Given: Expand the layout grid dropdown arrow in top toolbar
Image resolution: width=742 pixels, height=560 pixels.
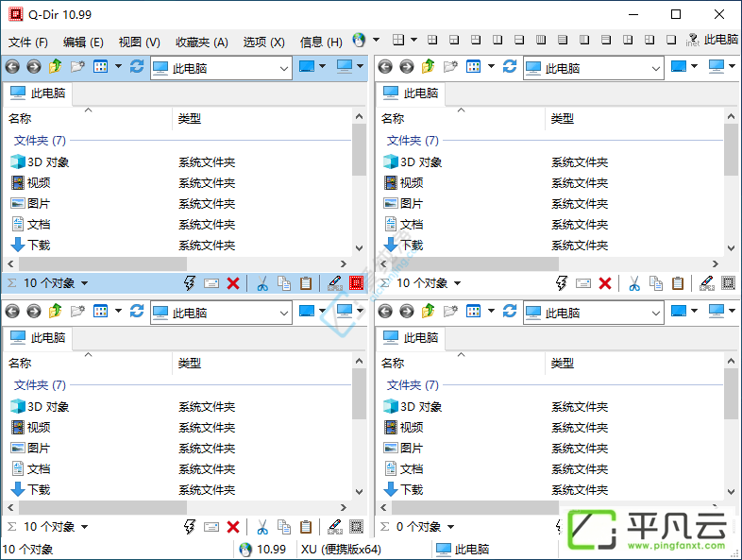Looking at the screenshot, I should coord(413,40).
